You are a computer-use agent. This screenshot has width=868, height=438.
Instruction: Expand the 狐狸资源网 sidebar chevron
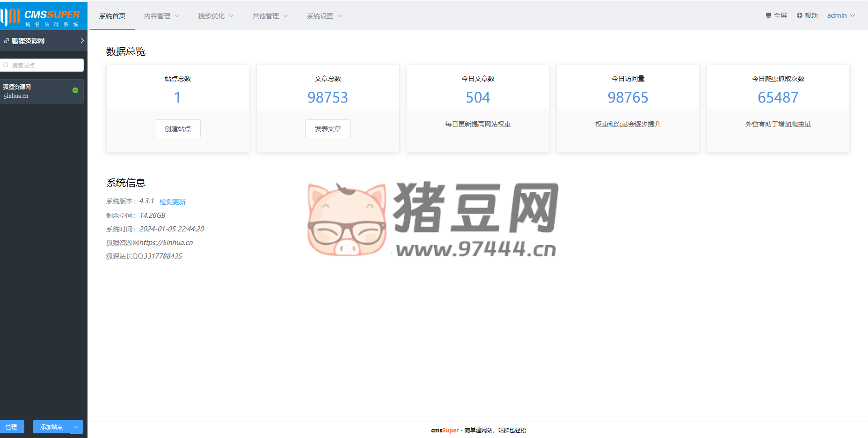[x=82, y=41]
